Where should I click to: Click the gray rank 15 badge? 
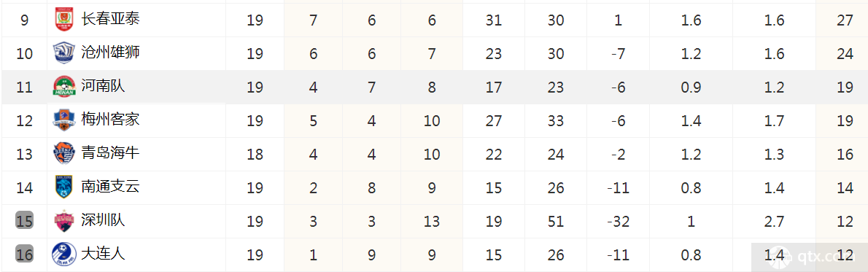click(x=24, y=221)
